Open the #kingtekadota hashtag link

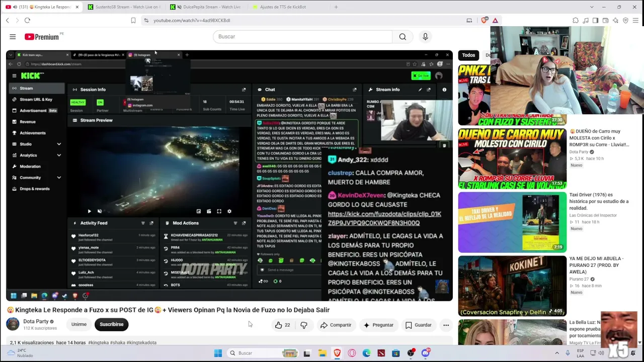coord(141,342)
